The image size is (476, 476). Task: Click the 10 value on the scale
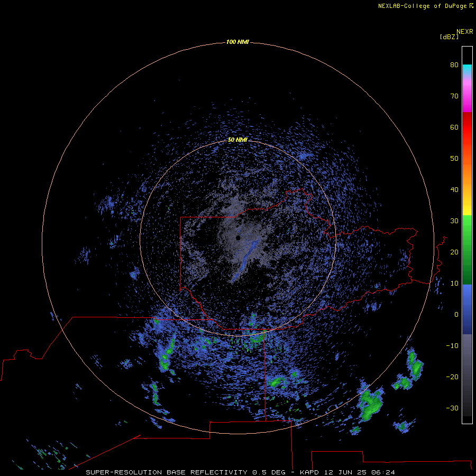point(454,283)
